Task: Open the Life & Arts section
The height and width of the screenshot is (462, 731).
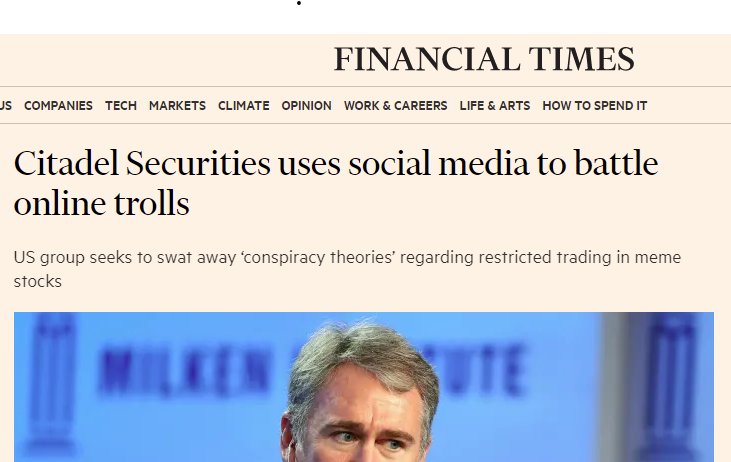Action: pos(495,106)
